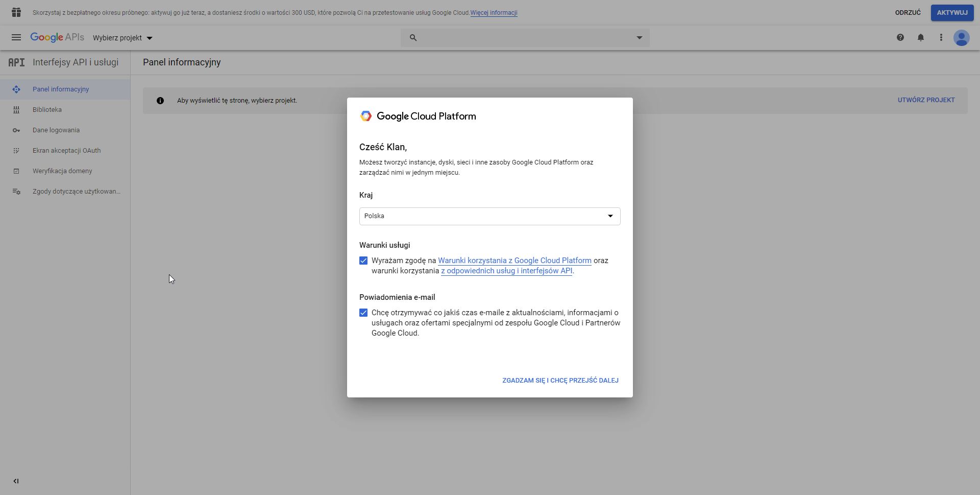
Task: Expand the search bar dropdown arrow
Action: click(x=639, y=38)
